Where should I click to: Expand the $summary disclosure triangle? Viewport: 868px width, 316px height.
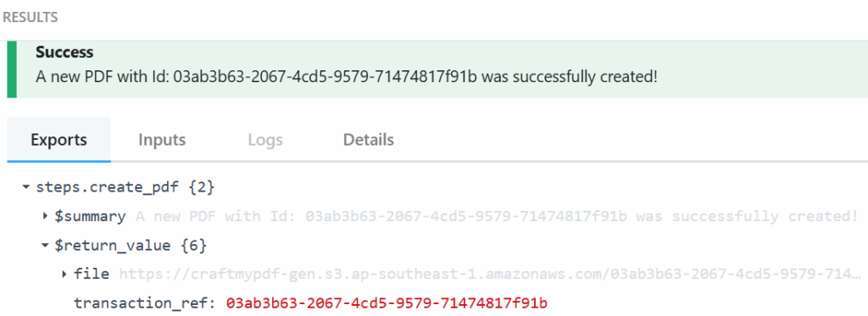pos(46,216)
